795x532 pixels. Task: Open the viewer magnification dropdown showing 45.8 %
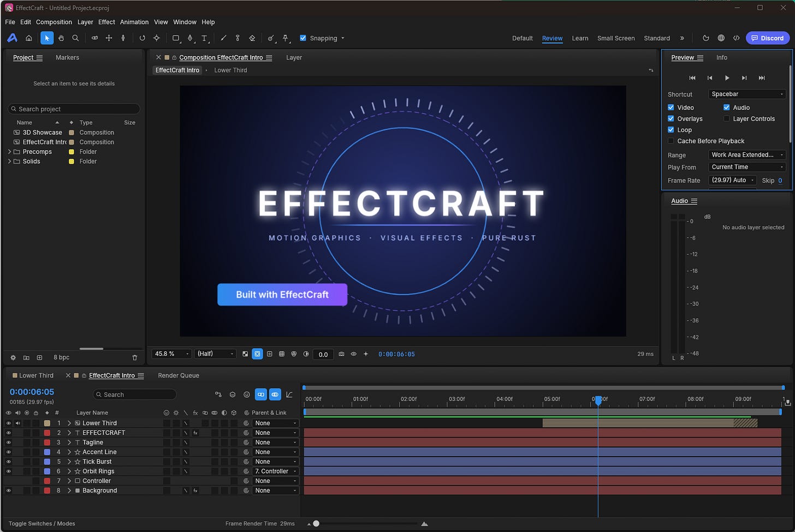click(x=172, y=354)
